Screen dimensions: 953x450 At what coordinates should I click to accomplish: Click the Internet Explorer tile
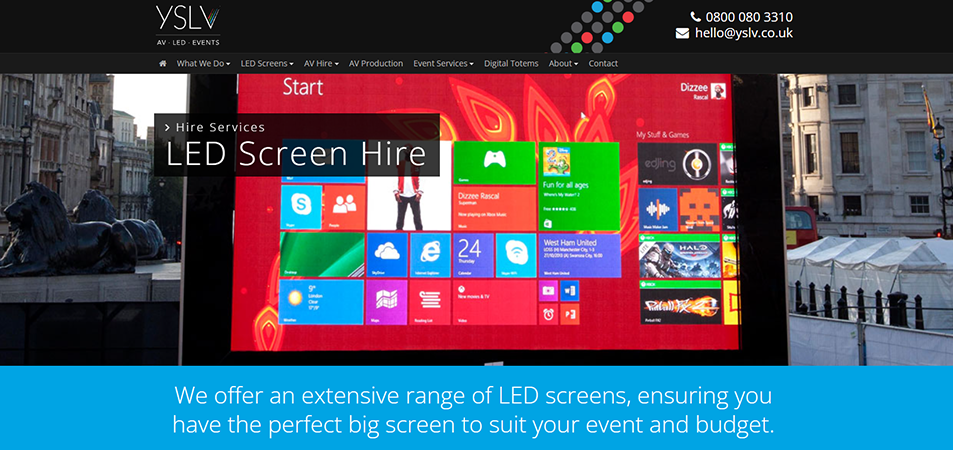click(x=430, y=255)
